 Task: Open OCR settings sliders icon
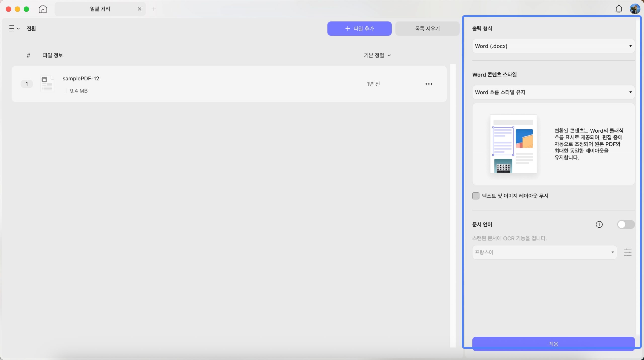point(628,252)
